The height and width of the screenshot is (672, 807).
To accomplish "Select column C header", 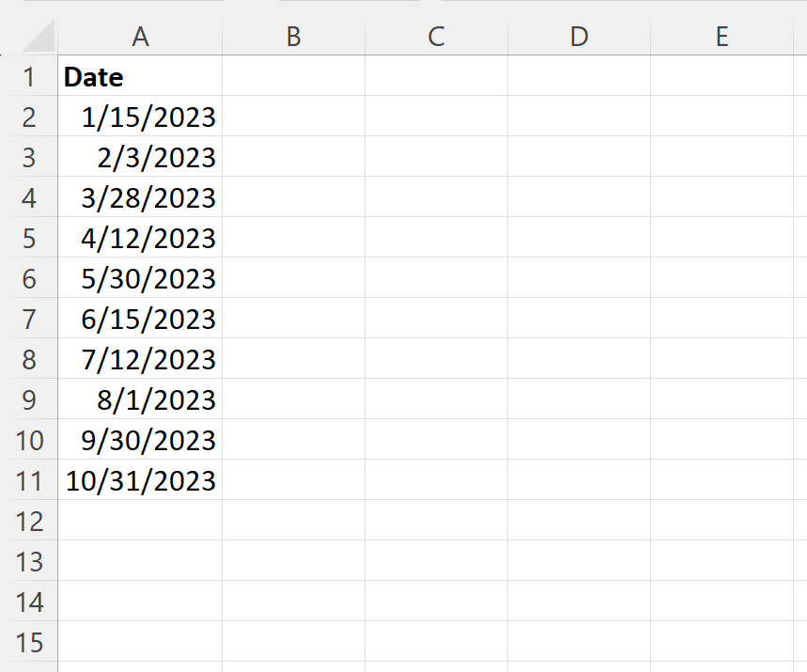I will (437, 36).
